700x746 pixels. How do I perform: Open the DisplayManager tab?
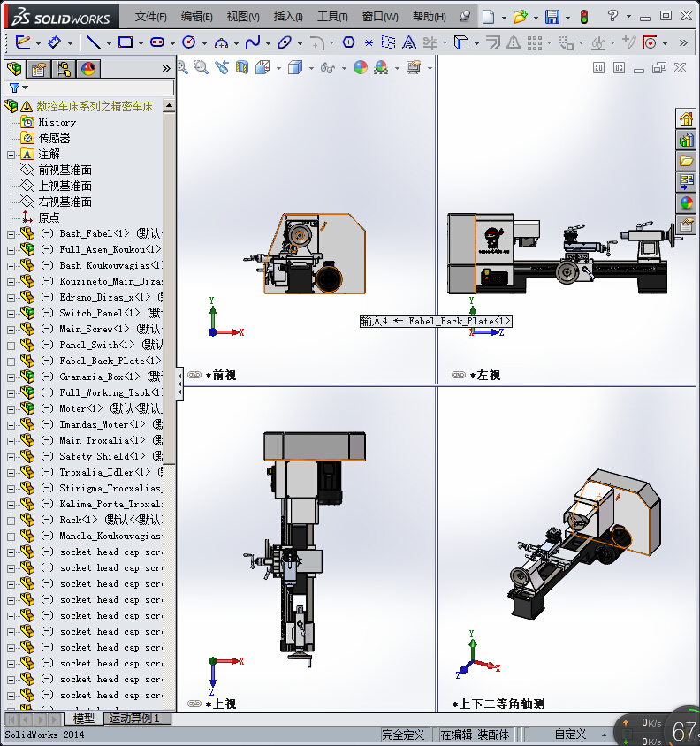(88, 70)
